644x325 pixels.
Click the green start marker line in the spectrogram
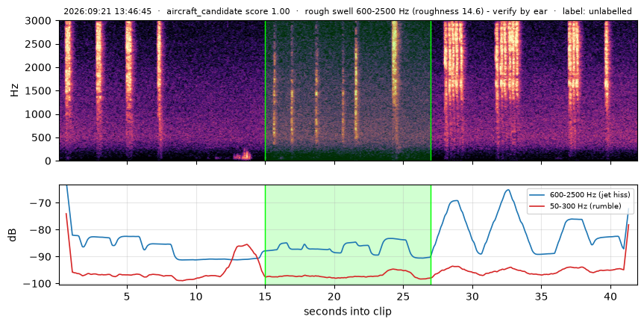[x=266, y=90]
